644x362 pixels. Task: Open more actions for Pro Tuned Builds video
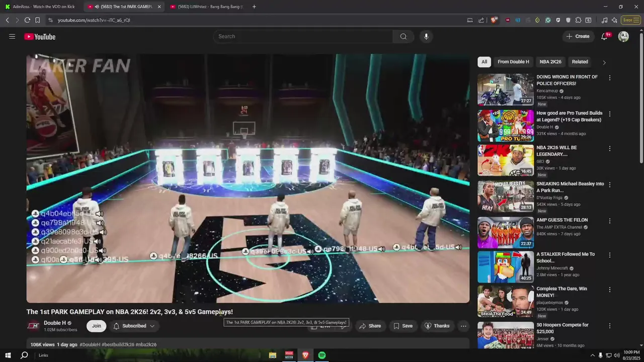609,114
